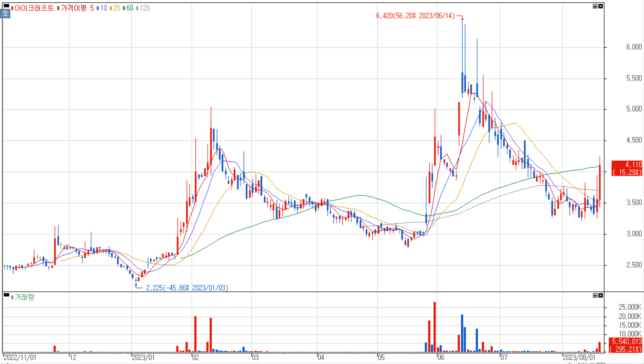
Task: Click the 15.29% change tag on price axis
Action: (x=627, y=172)
